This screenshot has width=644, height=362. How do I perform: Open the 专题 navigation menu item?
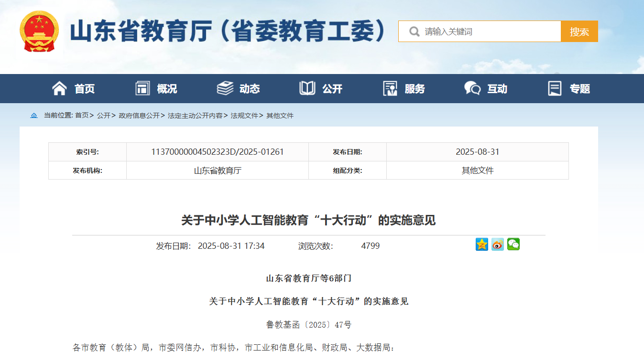(580, 89)
